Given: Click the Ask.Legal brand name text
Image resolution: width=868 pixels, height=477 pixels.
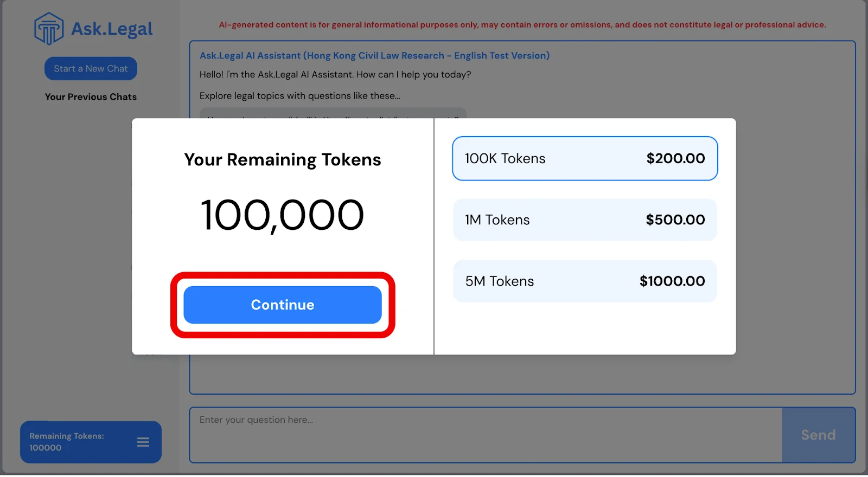Looking at the screenshot, I should [112, 29].
